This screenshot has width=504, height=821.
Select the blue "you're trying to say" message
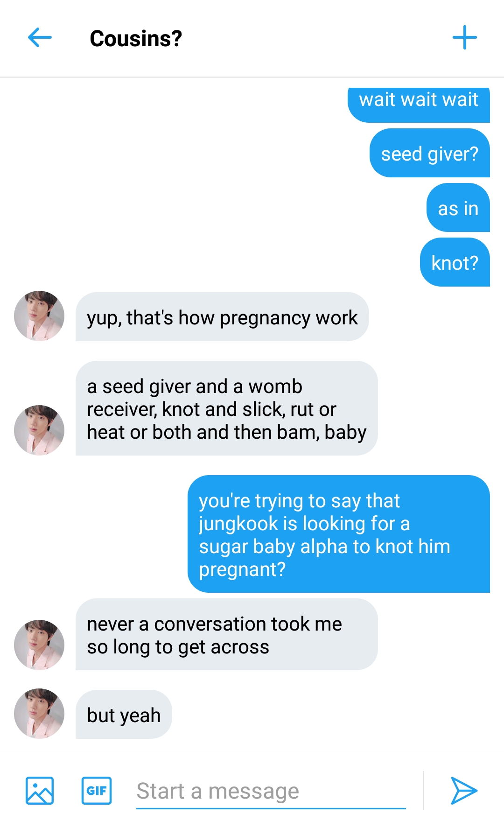click(x=338, y=534)
